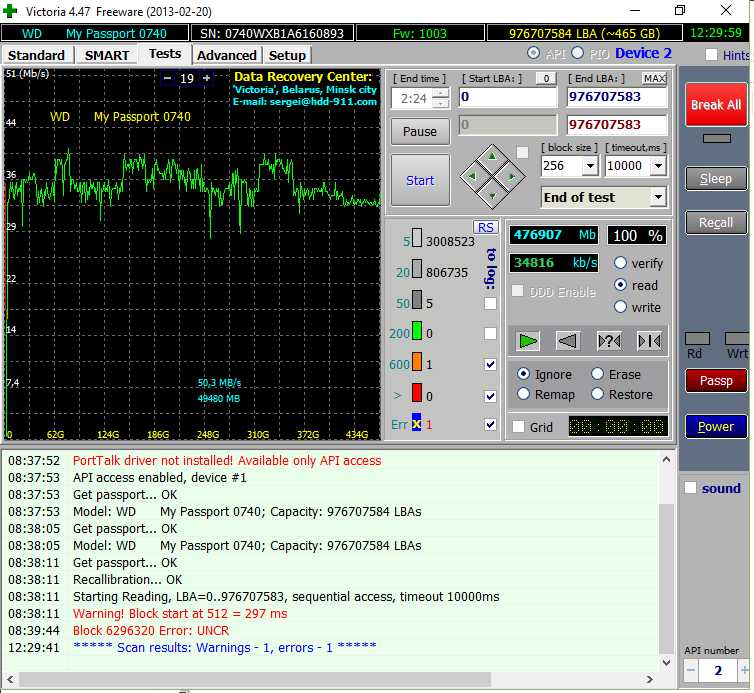Click the Recall button
The image size is (754, 693).
[716, 223]
